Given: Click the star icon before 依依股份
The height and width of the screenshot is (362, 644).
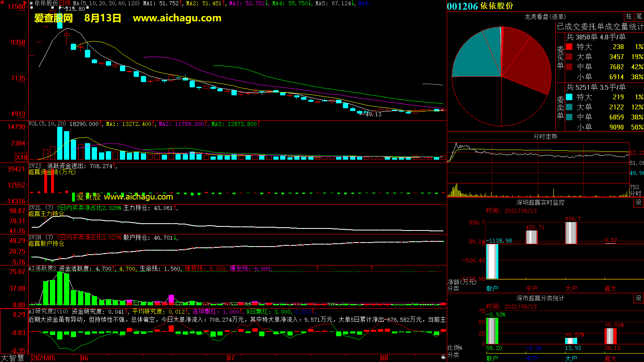Looking at the screenshot, I should [31, 3].
